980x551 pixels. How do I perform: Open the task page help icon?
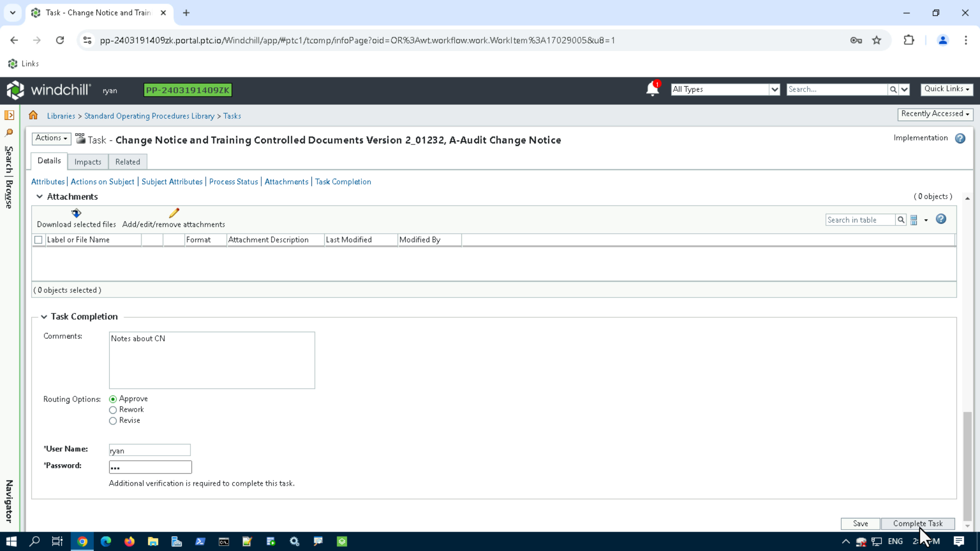tap(960, 138)
